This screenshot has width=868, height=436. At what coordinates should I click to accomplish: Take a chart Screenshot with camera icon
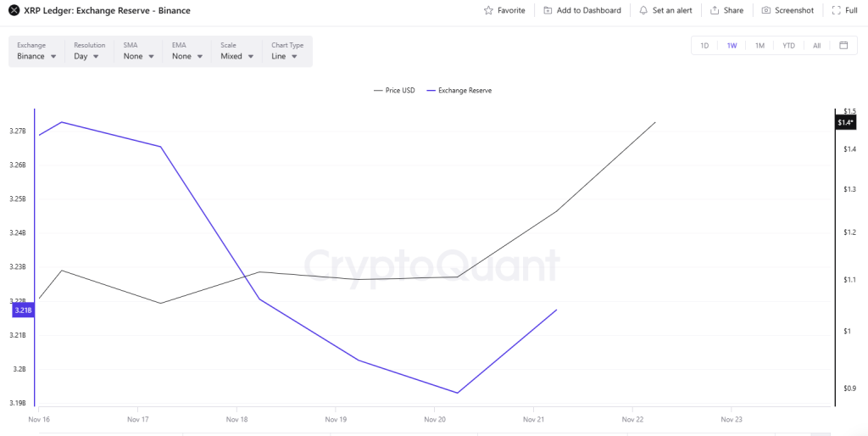tap(766, 10)
